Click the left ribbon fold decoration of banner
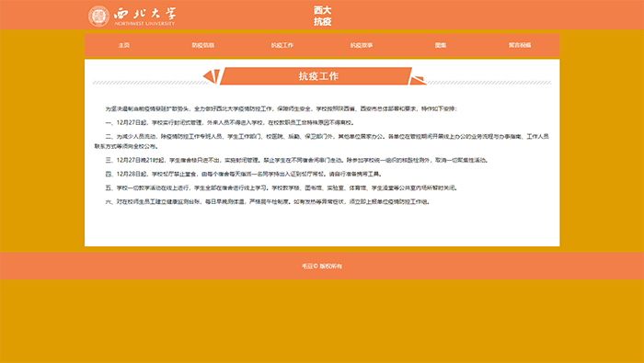 [211, 76]
